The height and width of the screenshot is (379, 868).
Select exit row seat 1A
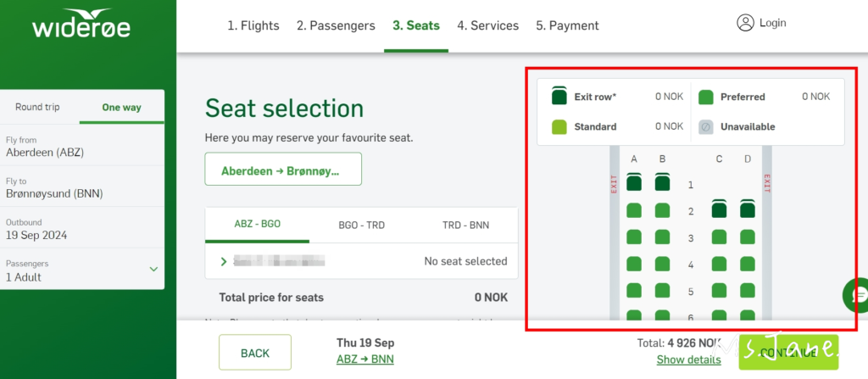tap(634, 182)
